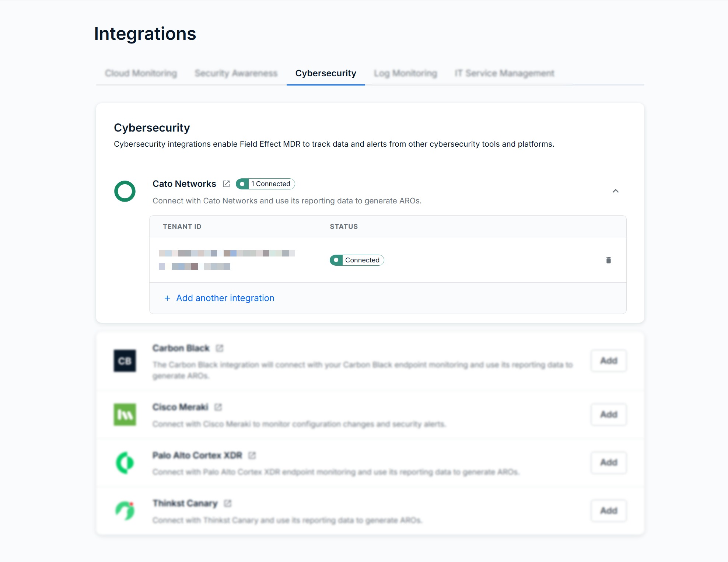This screenshot has width=728, height=562.
Task: Click the Cato Networks title
Action: [184, 184]
